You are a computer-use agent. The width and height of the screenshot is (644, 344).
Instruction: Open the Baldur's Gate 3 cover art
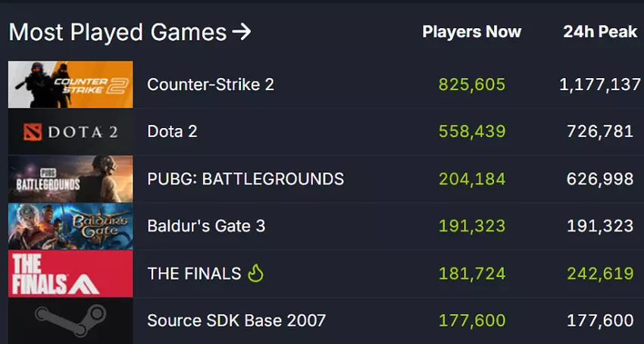70,226
